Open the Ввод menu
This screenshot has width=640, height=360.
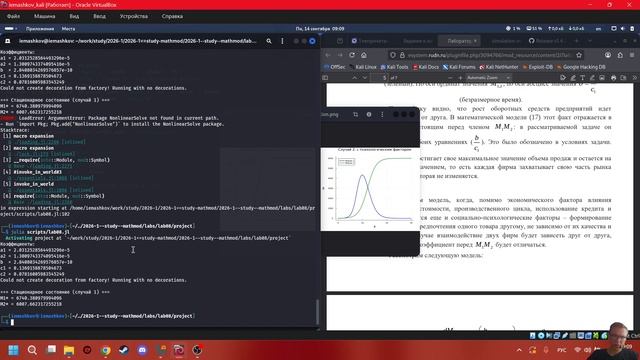pyautogui.click(x=99, y=16)
